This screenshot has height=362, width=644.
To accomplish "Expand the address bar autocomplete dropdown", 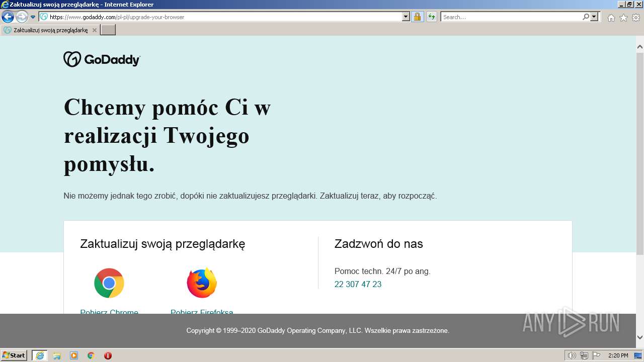I will (x=406, y=17).
